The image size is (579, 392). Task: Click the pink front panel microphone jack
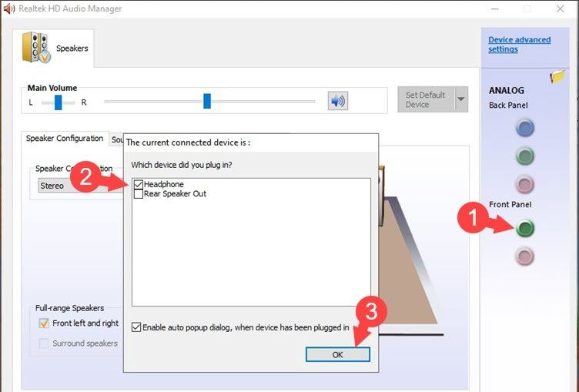point(525,256)
